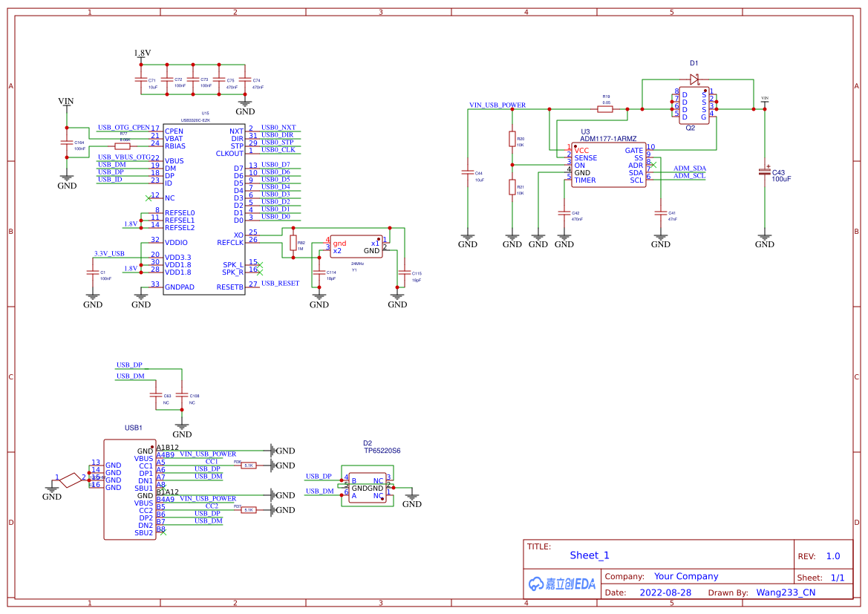The height and width of the screenshot is (614, 868).
Task: Click the USB_RESET net label
Action: click(280, 284)
